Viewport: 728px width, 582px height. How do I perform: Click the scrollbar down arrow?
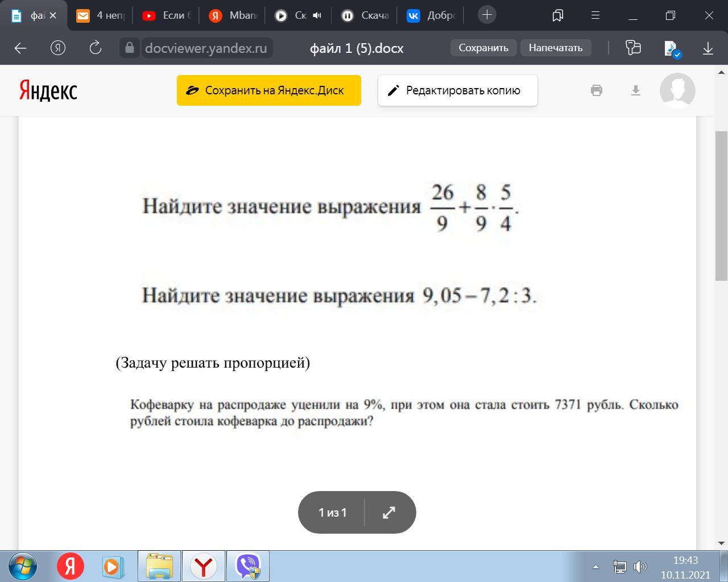pyautogui.click(x=721, y=543)
